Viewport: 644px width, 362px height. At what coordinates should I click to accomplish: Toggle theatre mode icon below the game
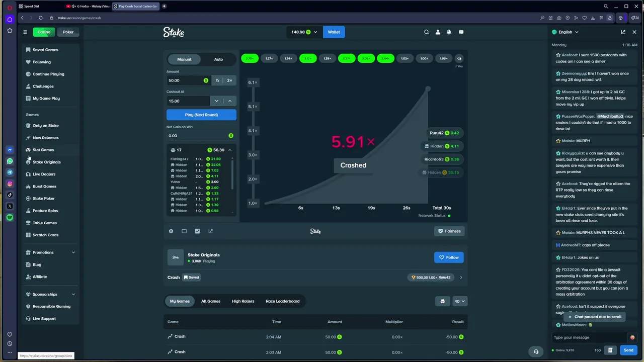click(x=184, y=231)
